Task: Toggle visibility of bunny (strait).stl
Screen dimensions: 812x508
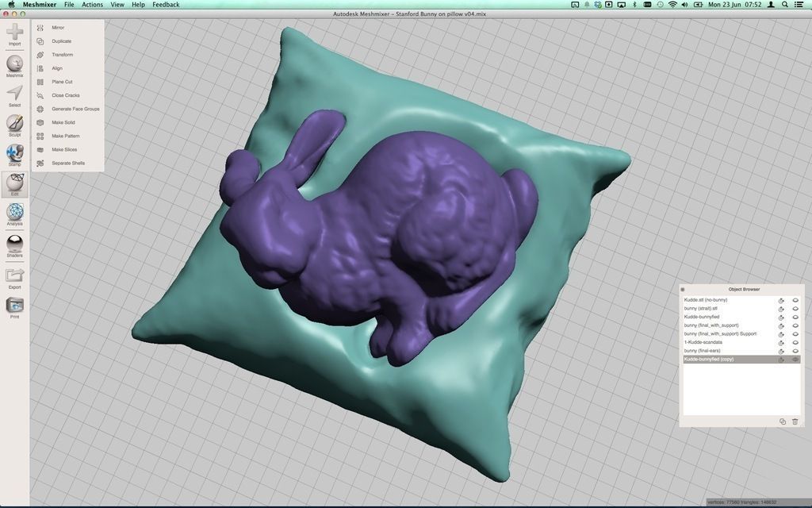Action: [795, 309]
